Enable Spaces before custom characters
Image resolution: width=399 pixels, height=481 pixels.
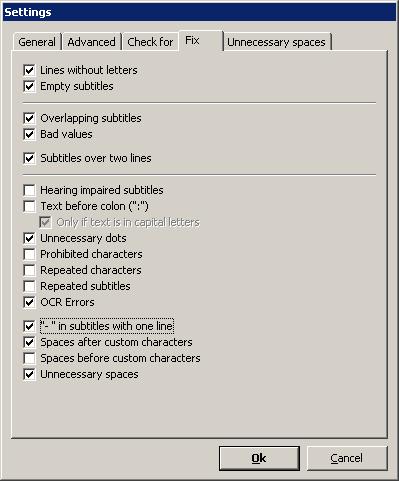(x=29, y=358)
